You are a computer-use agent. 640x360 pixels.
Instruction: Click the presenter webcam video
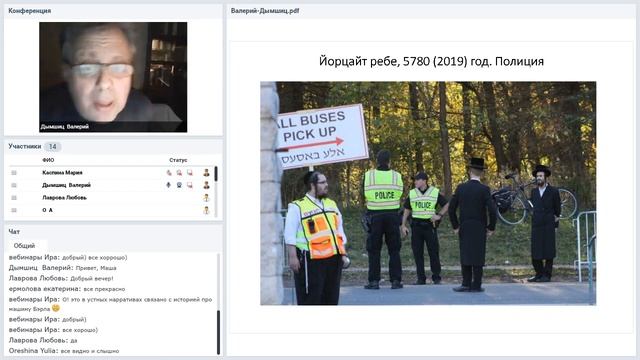(113, 77)
